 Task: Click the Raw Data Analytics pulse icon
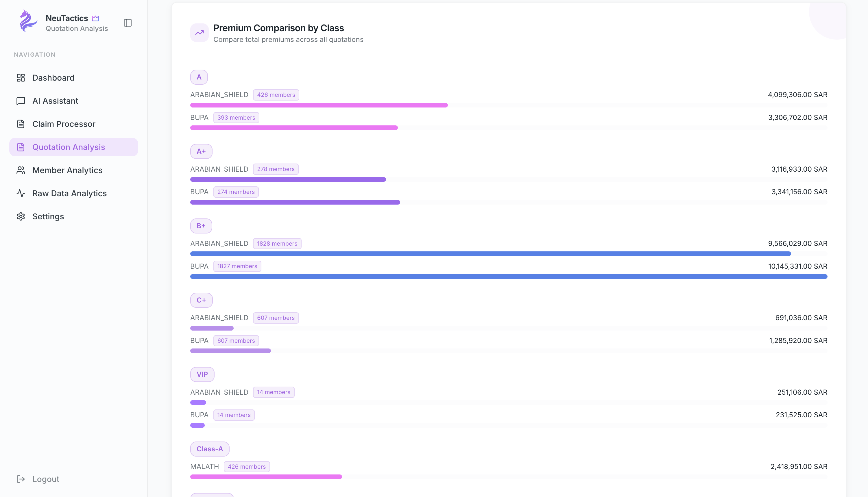click(x=21, y=194)
